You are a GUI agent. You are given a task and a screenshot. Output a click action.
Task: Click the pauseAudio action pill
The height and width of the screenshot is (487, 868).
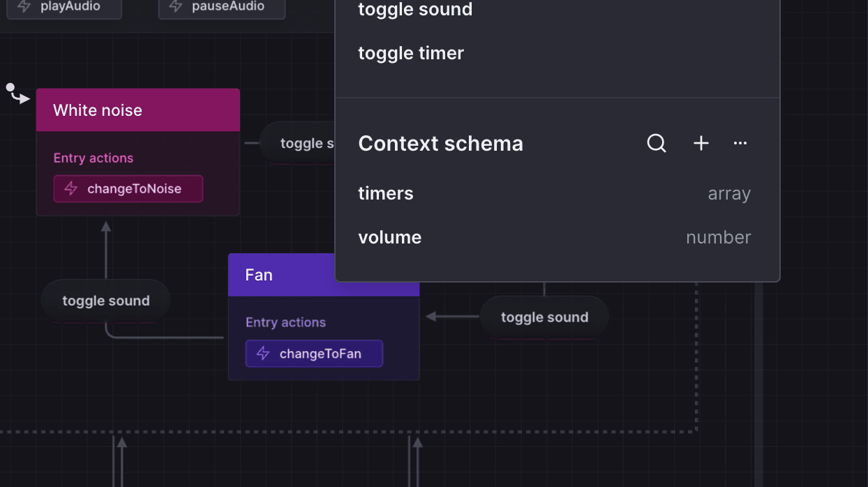(221, 6)
